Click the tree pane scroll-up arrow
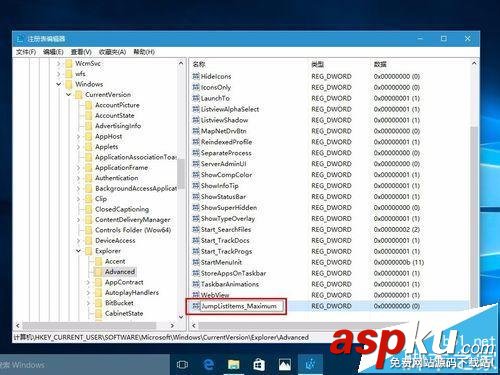 (x=181, y=63)
